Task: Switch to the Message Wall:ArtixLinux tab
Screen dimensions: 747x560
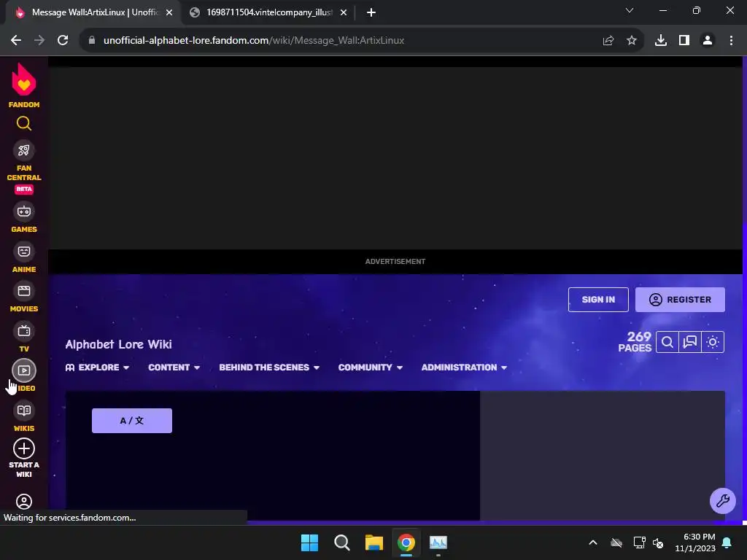Action: tap(94, 12)
